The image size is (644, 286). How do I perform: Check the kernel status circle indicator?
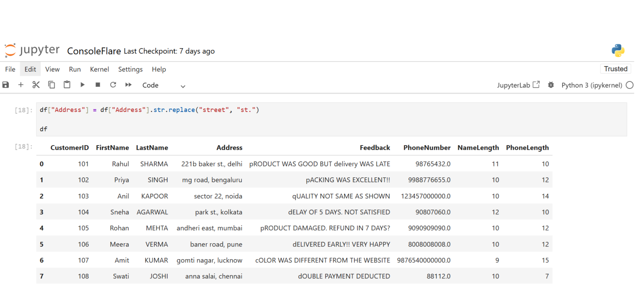pos(629,85)
